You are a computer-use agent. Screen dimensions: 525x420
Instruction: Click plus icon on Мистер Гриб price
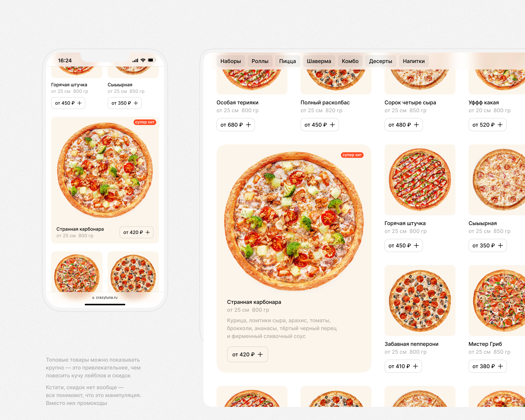pos(500,366)
